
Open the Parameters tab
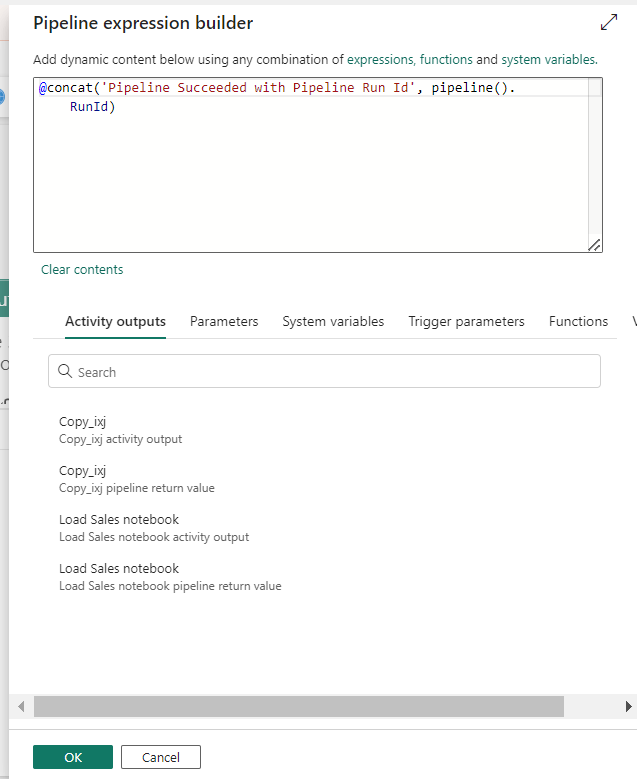point(224,321)
